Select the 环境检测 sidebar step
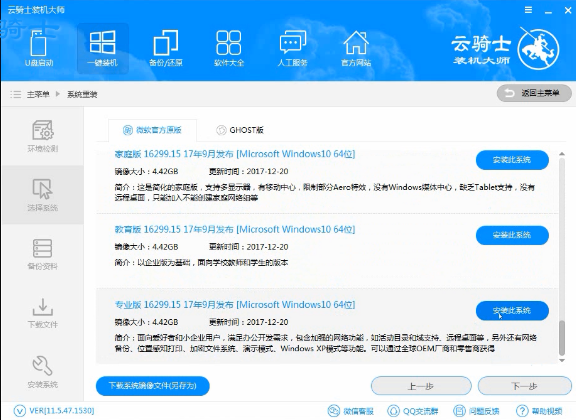Viewport: 576px width, 420px height. tap(43, 136)
